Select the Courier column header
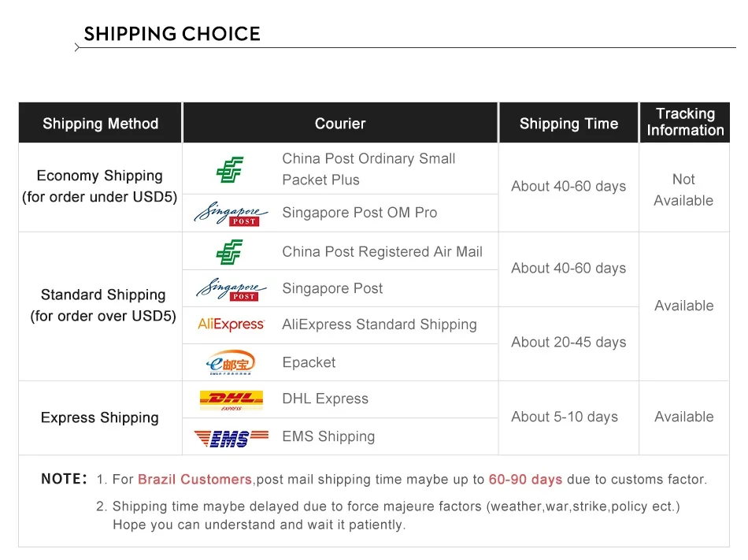Viewport: 748px width, 560px height. [x=340, y=123]
